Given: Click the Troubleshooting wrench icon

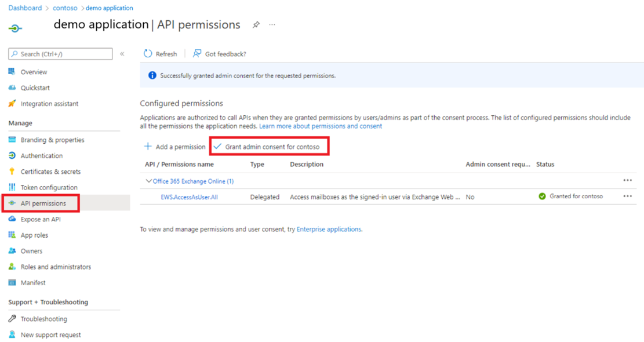Looking at the screenshot, I should tap(12, 319).
